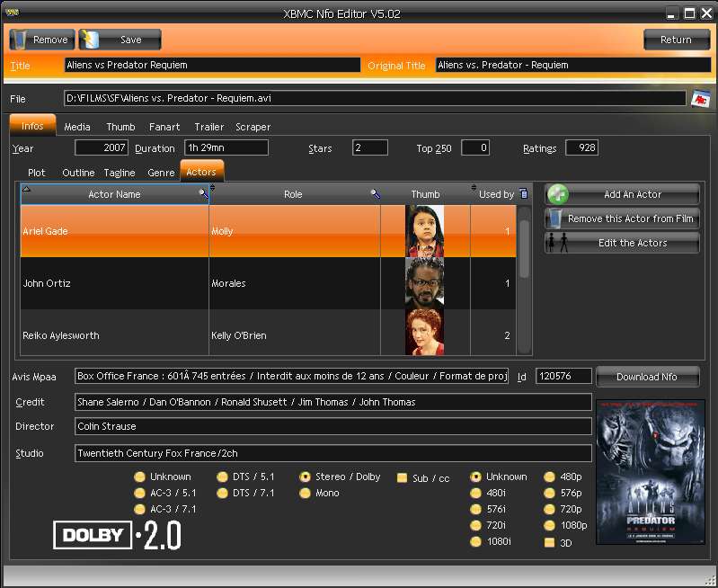Select the Unknown audio radio button
718x588 pixels.
[x=139, y=477]
